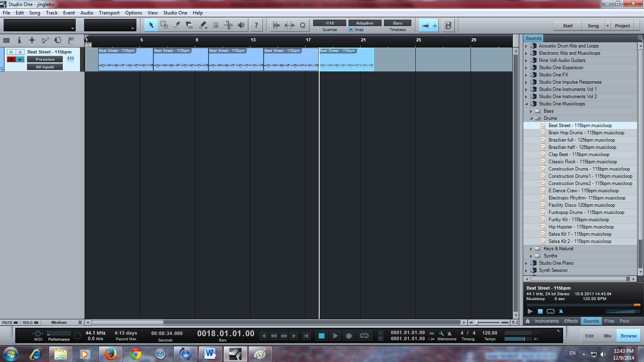
Task: Select the Listen speaker tool
Action: (x=241, y=25)
